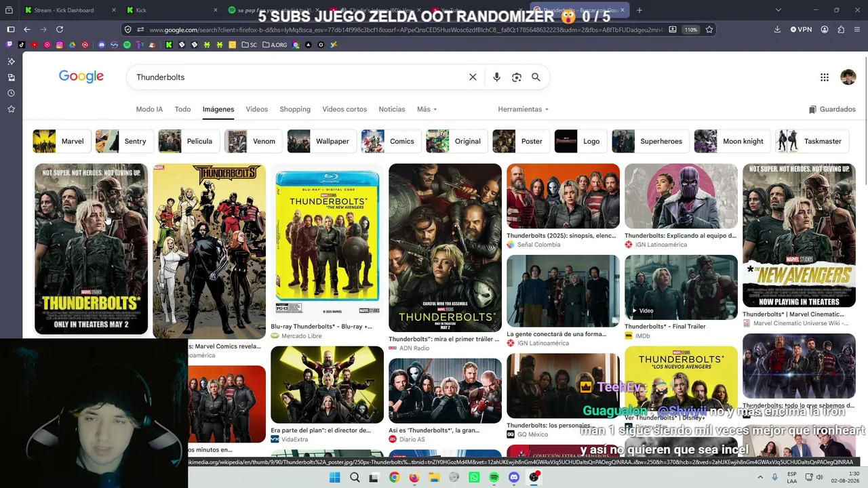Open the New Avengers Marvel Wiki poster
This screenshot has width=868, height=488.
pyautogui.click(x=799, y=235)
